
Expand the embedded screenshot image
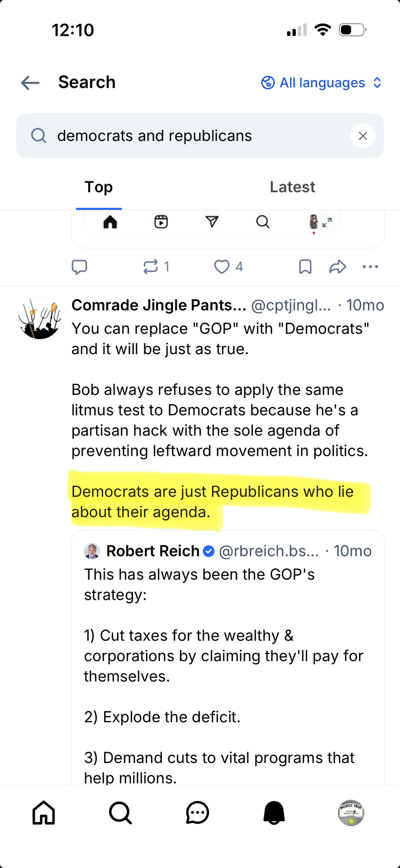(x=327, y=222)
